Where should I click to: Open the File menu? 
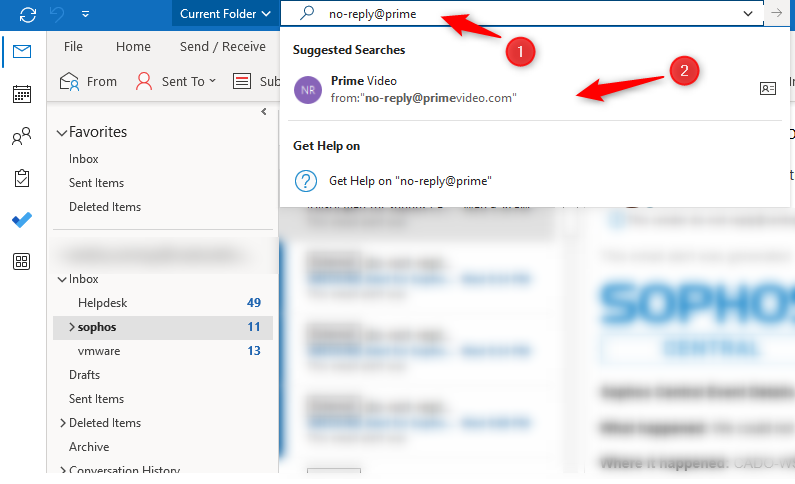(x=73, y=47)
